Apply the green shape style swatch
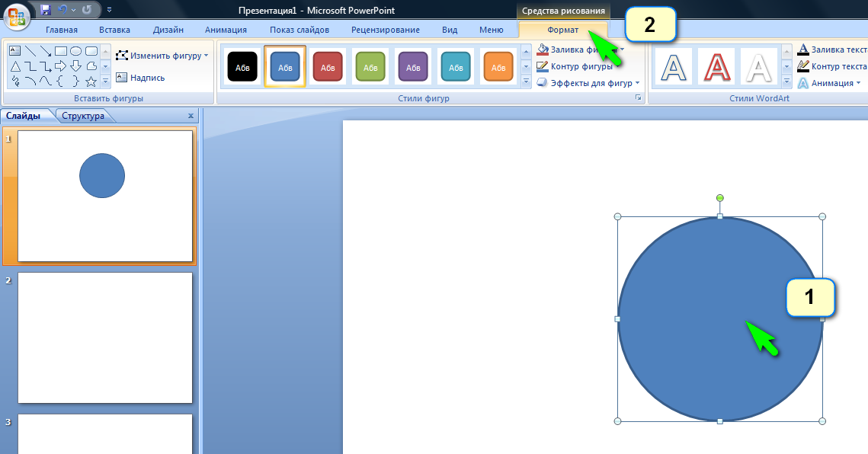Image resolution: width=868 pixels, height=454 pixels. pyautogui.click(x=370, y=67)
